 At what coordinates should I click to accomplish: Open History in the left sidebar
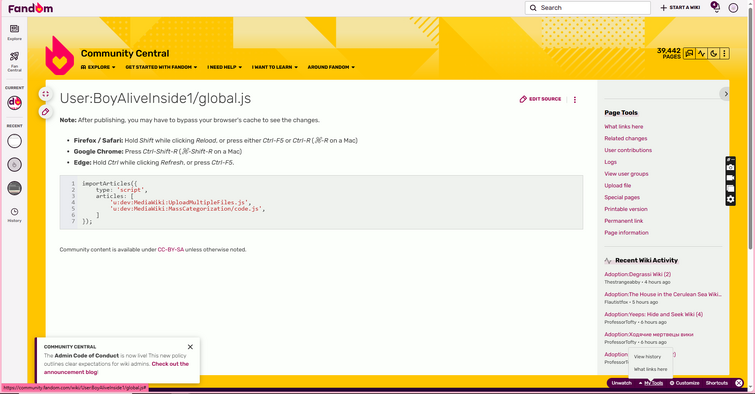tap(14, 215)
